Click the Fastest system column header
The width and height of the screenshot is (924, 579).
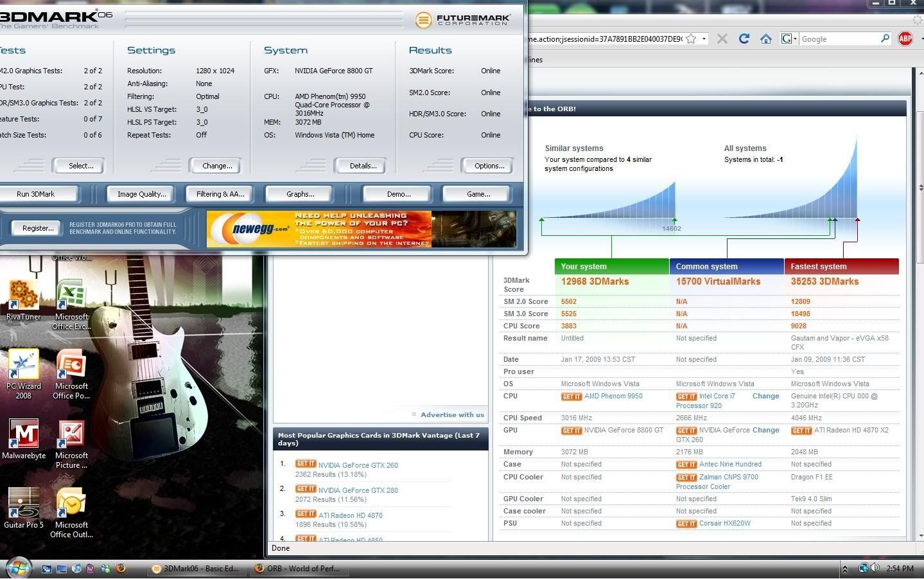[x=841, y=267]
